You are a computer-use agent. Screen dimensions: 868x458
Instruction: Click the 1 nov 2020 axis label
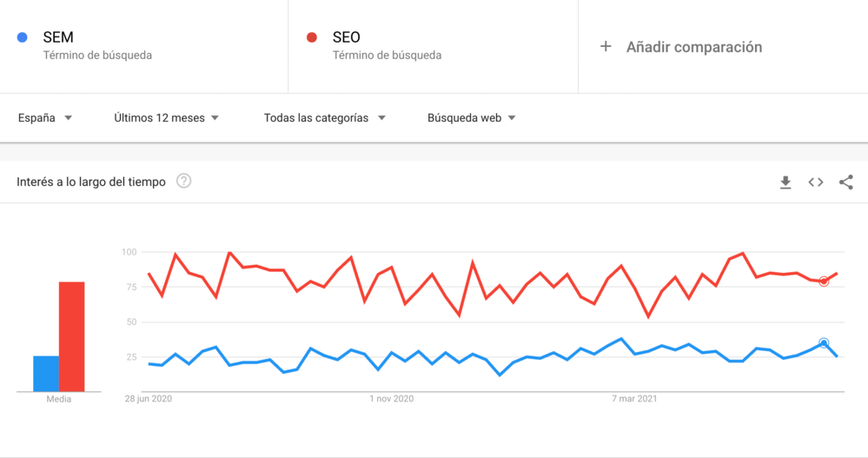coord(391,399)
